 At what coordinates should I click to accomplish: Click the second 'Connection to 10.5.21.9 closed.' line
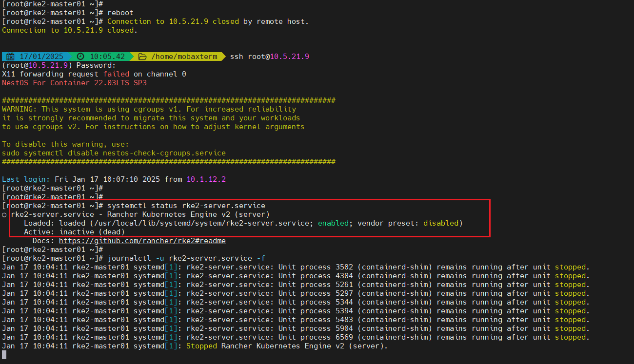(x=70, y=30)
